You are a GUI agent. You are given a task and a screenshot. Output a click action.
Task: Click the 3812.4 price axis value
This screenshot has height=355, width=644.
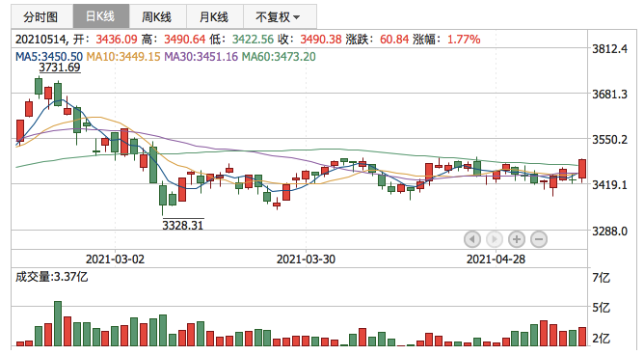(609, 49)
